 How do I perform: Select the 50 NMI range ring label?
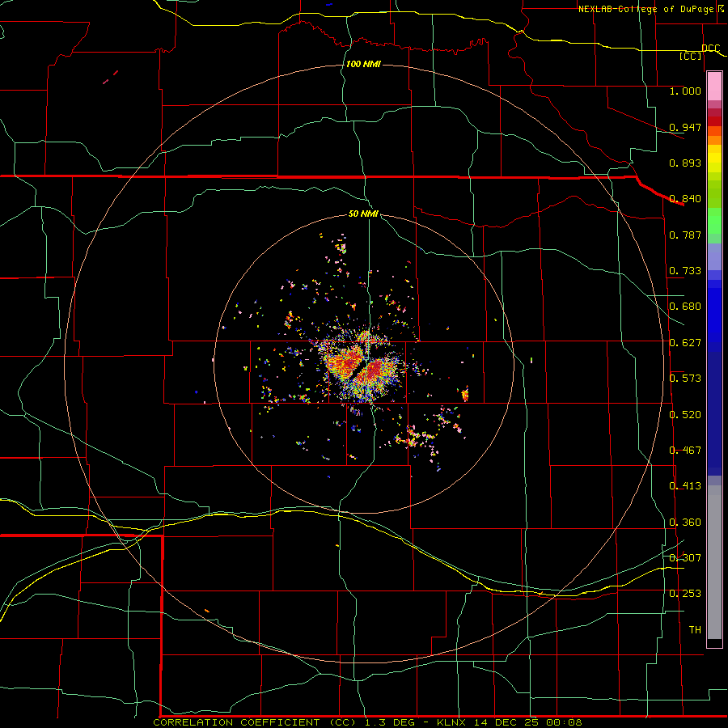click(x=363, y=214)
